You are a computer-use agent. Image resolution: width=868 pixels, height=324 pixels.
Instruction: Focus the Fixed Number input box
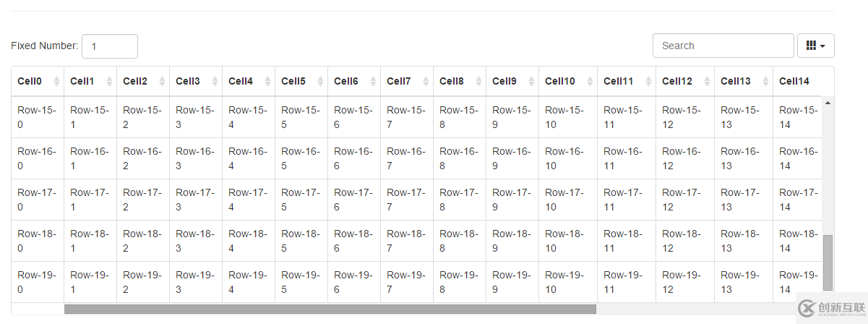pos(110,46)
